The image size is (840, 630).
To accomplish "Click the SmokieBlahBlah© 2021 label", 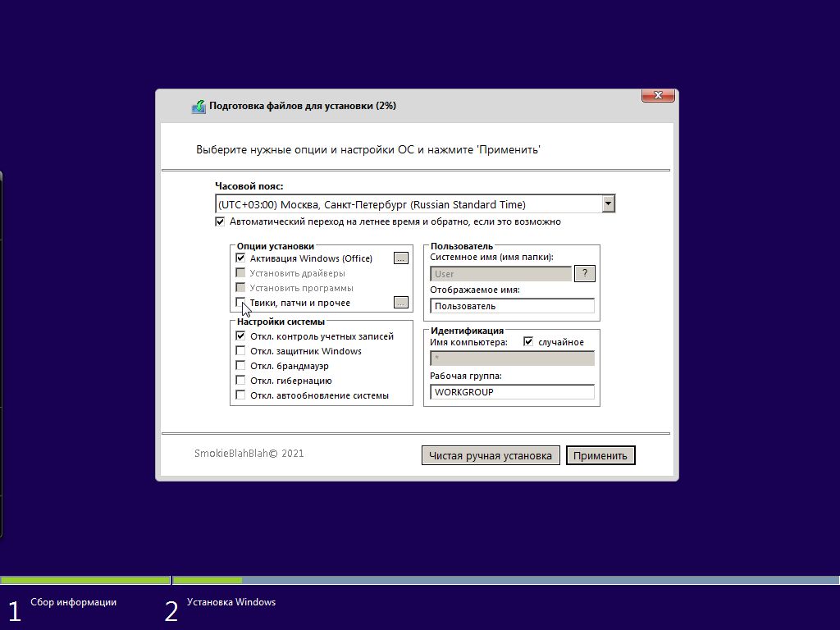I will click(x=249, y=453).
